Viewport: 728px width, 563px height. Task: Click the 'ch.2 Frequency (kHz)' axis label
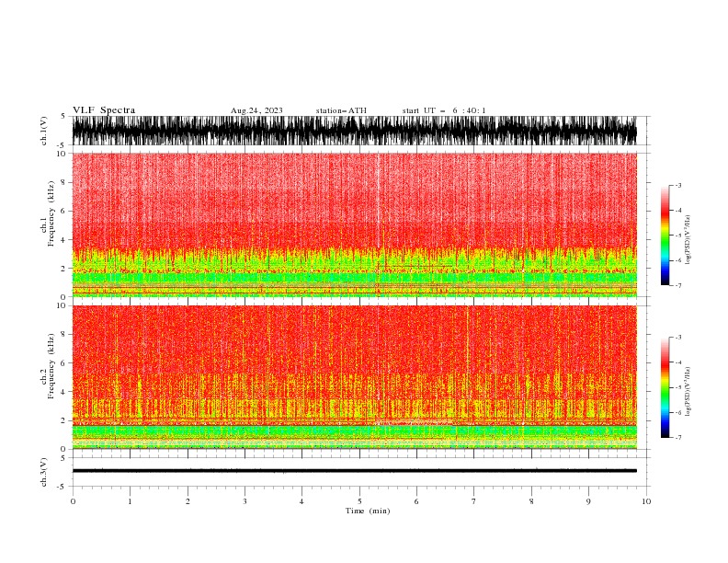click(x=48, y=366)
